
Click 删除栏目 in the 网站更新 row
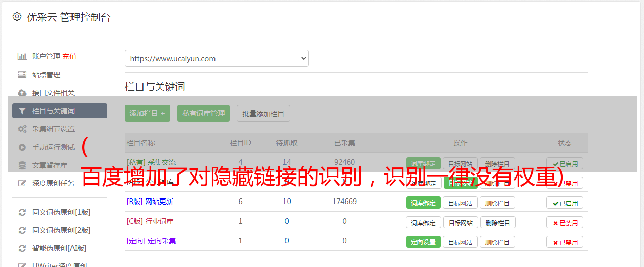(x=497, y=203)
